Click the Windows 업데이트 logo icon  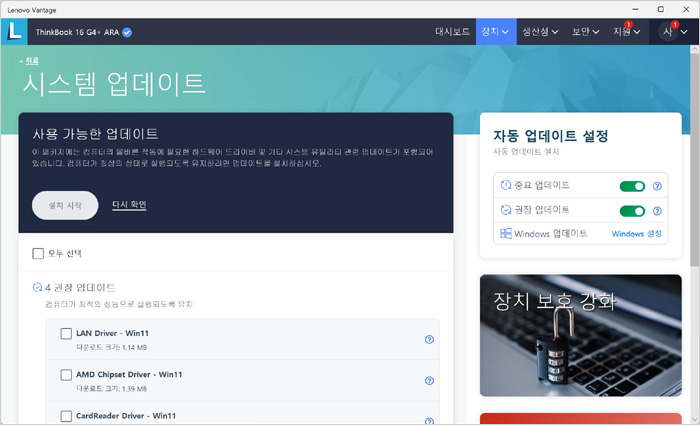[x=506, y=233]
